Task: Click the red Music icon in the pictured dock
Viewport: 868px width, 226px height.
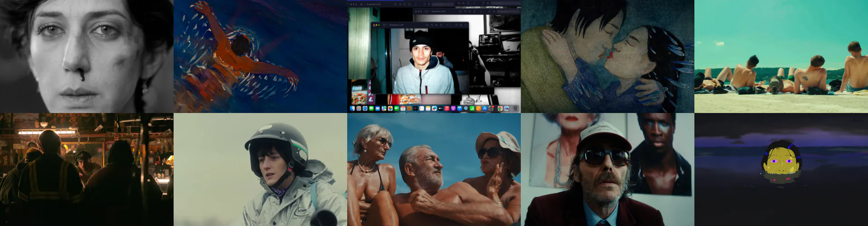Action: tap(447, 108)
